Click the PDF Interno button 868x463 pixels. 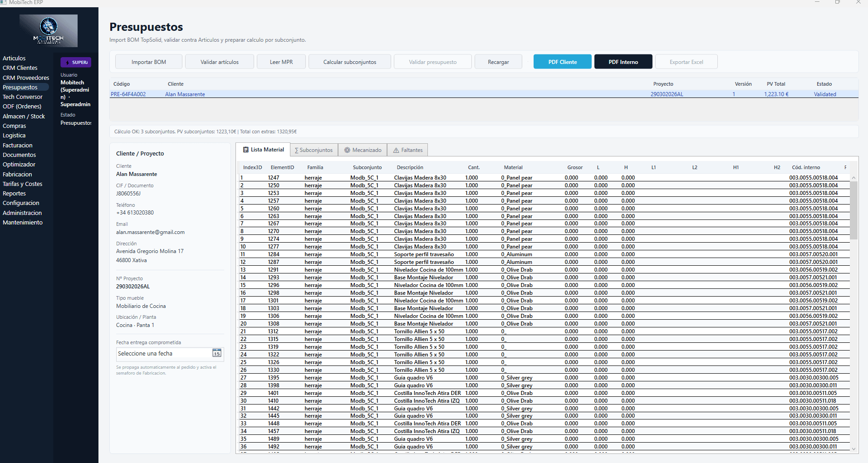tap(623, 62)
